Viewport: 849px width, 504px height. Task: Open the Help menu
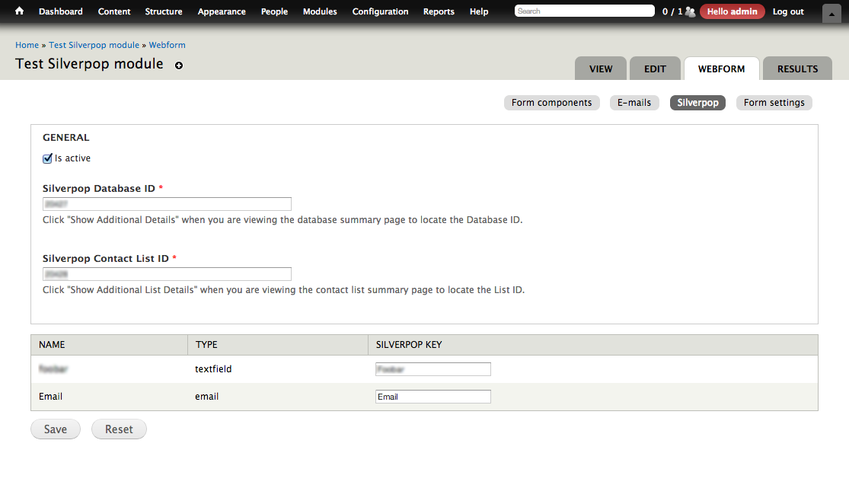pyautogui.click(x=479, y=11)
